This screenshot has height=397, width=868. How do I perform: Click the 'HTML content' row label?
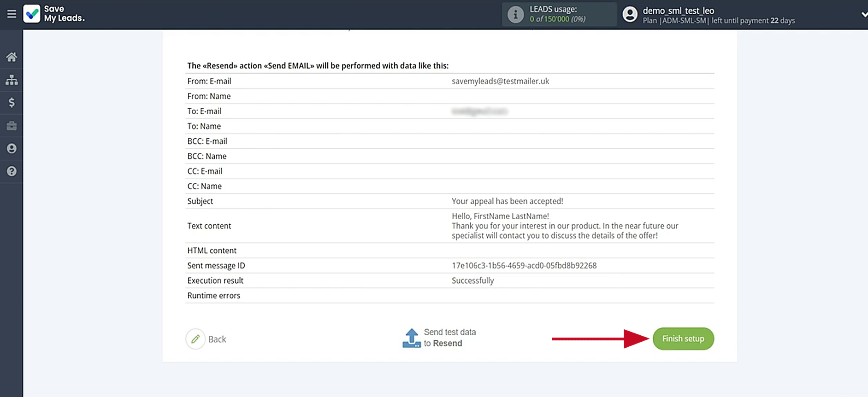pos(212,251)
